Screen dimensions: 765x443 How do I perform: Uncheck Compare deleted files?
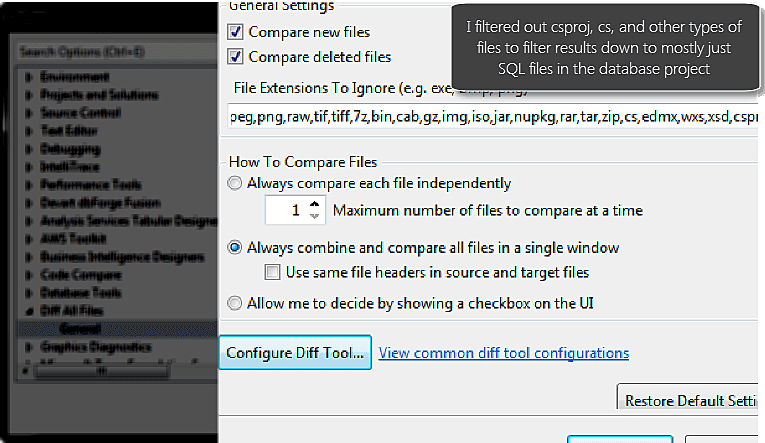point(236,57)
